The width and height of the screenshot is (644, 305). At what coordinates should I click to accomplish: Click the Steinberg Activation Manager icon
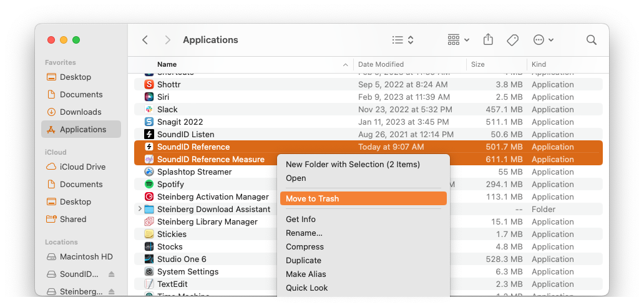tap(149, 196)
